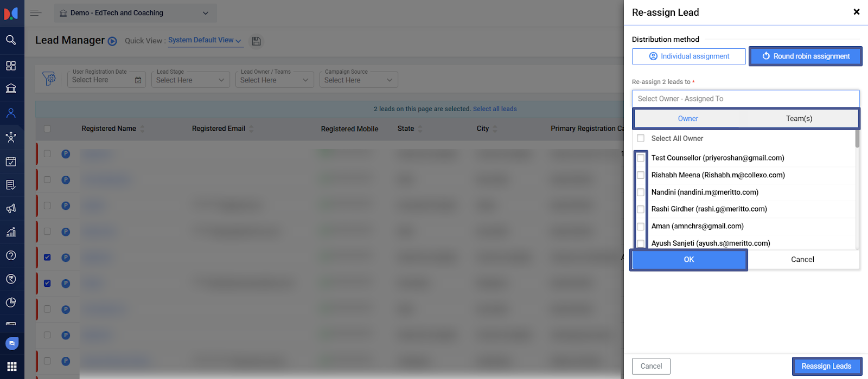
Task: Click the help question mark icon
Action: (x=11, y=255)
